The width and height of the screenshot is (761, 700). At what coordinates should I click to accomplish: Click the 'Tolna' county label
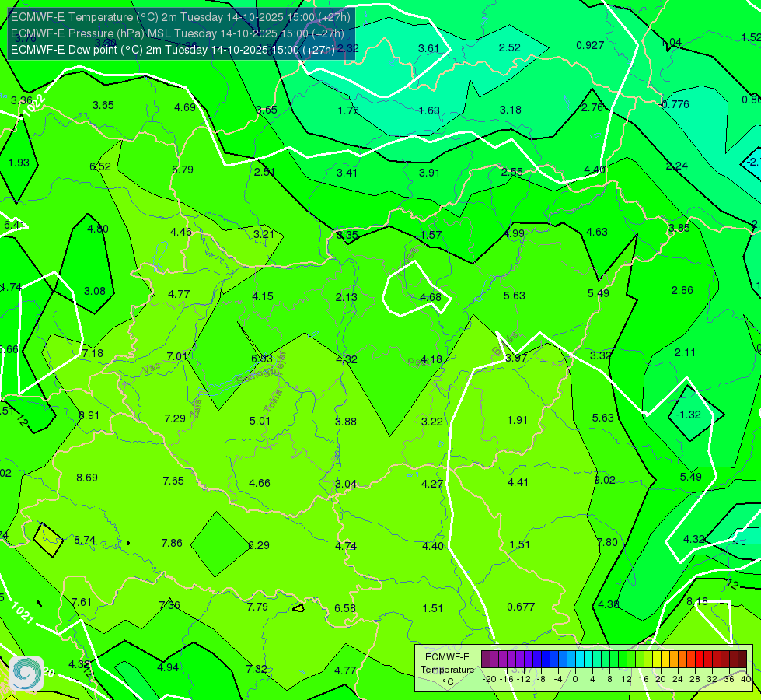(272, 401)
